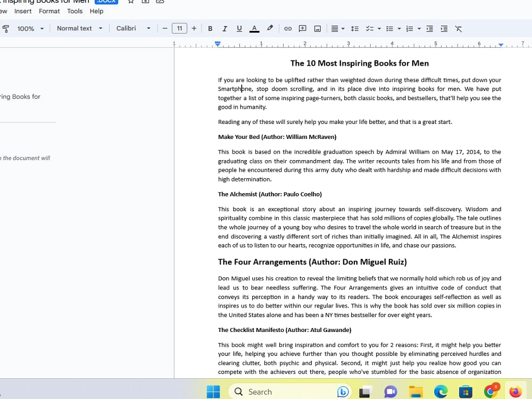Open Microsoft Store on taskbar
The height and width of the screenshot is (399, 532).
point(465,392)
